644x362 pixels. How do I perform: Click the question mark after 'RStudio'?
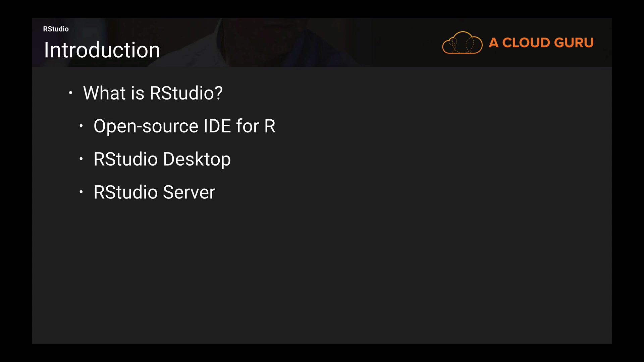(x=219, y=93)
